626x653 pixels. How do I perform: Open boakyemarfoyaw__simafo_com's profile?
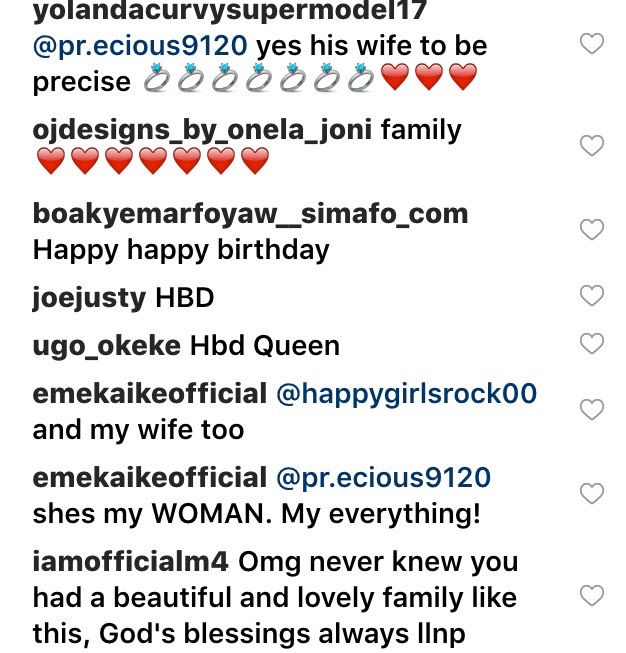tap(250, 214)
